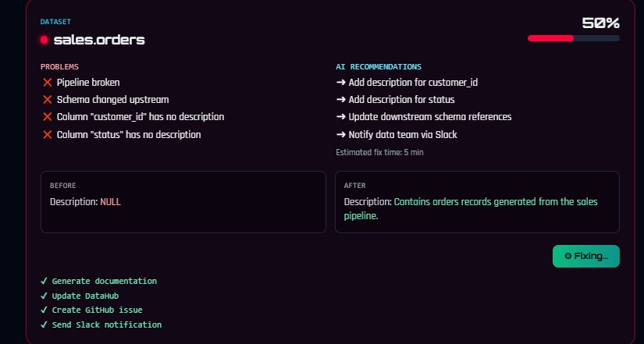This screenshot has width=644, height=344.
Task: Open the BEFORE description panel
Action: 183,202
